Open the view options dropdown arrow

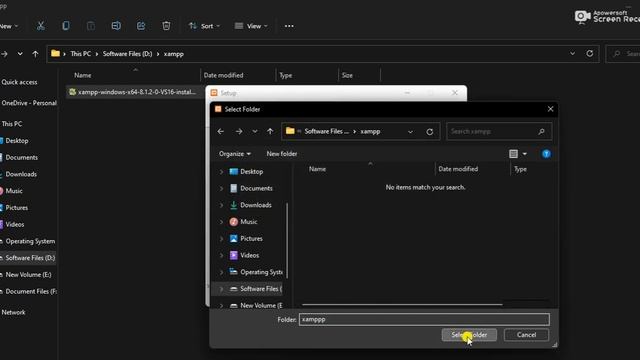(524, 154)
